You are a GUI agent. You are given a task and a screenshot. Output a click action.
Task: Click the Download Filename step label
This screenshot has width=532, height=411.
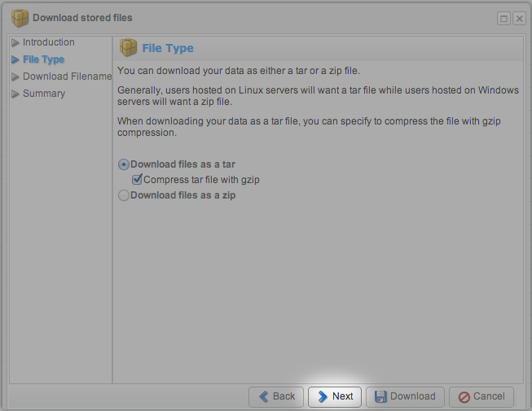pos(67,77)
